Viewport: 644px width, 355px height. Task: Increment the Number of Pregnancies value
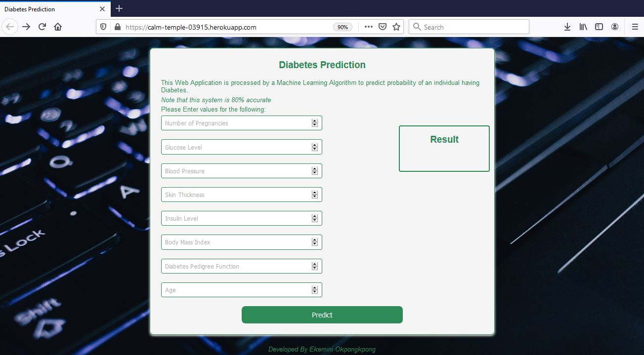(315, 120)
